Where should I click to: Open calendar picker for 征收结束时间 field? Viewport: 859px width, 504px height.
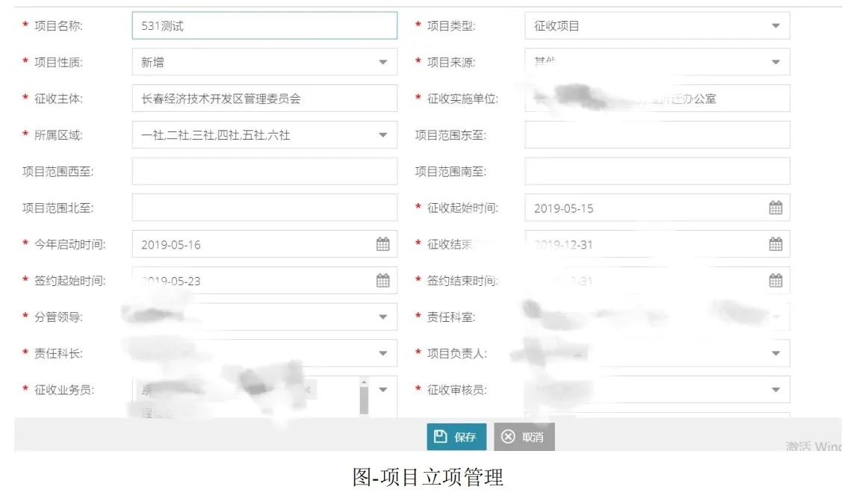pos(777,243)
